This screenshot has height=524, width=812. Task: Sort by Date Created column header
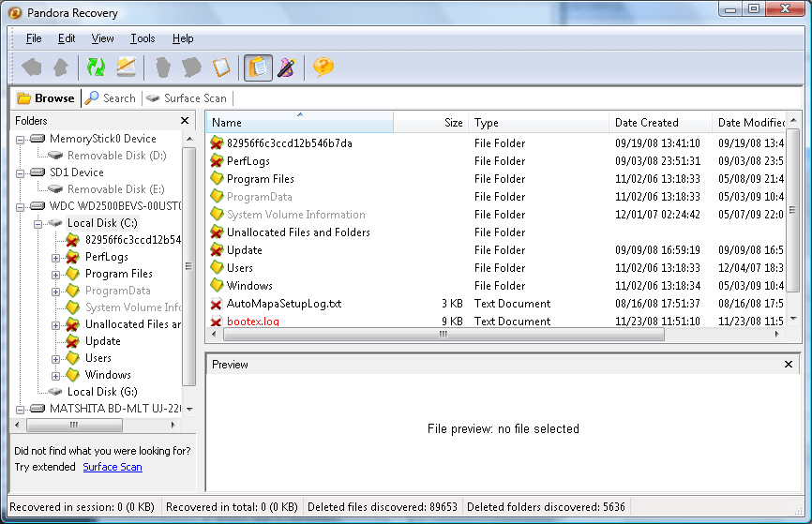[660, 123]
